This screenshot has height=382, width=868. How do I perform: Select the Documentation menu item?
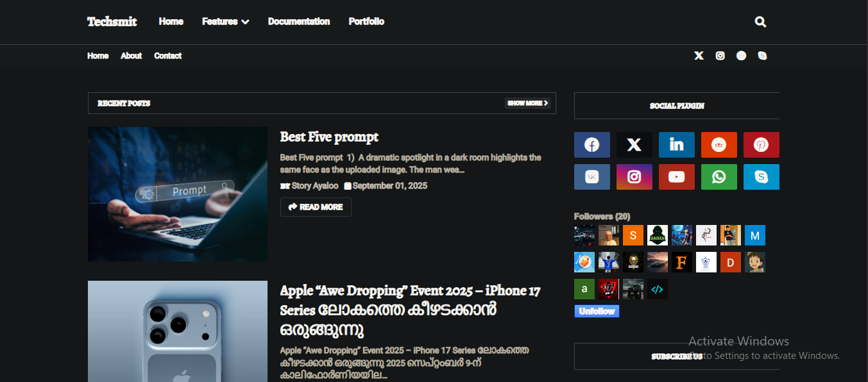(x=299, y=21)
